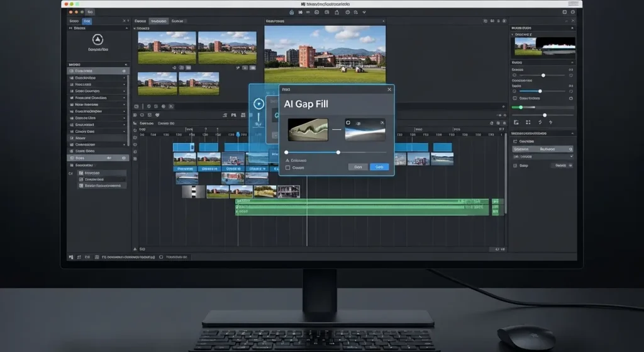Click the slider handle in the AI Gap Fill dialog
The width and height of the screenshot is (644, 352).
click(x=338, y=152)
